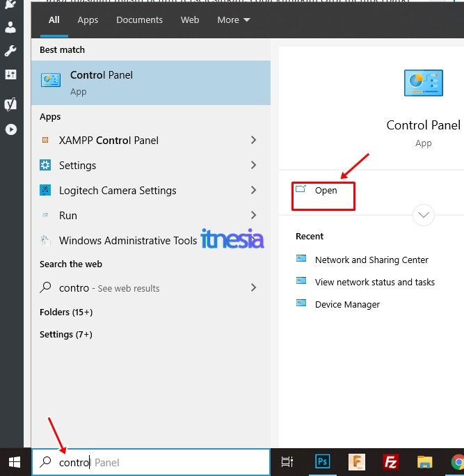This screenshot has height=476, width=464.
Task: Click the wrench tools icon in sidebar
Action: click(10, 51)
